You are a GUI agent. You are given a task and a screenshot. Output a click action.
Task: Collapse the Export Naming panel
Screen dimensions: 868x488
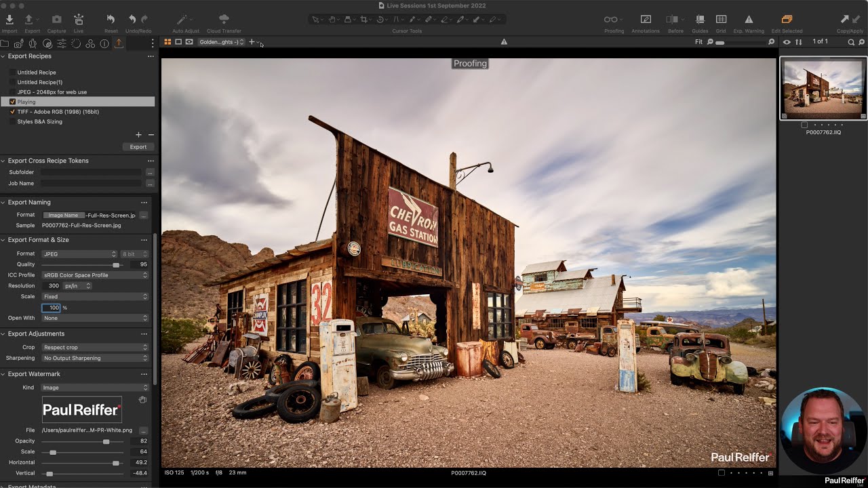3,202
